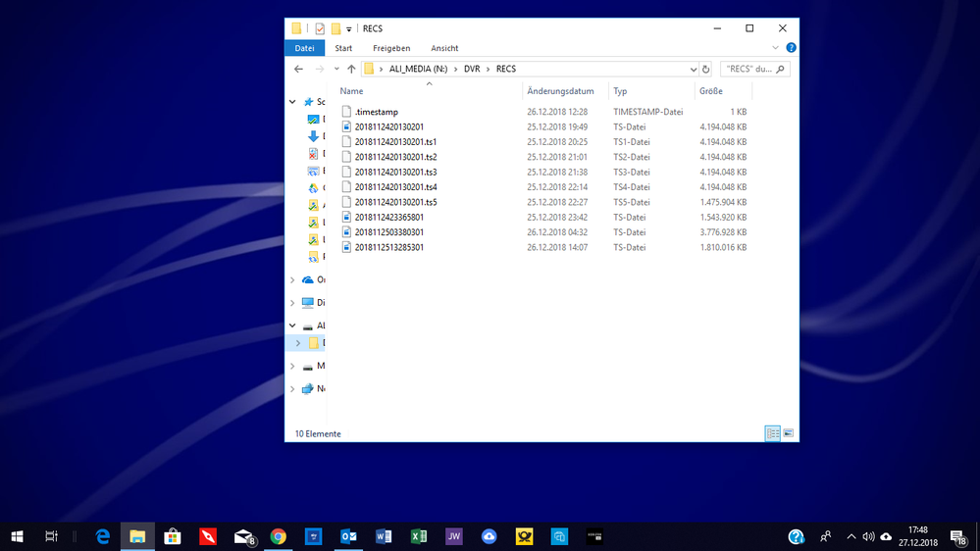This screenshot has width=980, height=551.
Task: Expand the ribbon with the chevron
Action: (776, 48)
